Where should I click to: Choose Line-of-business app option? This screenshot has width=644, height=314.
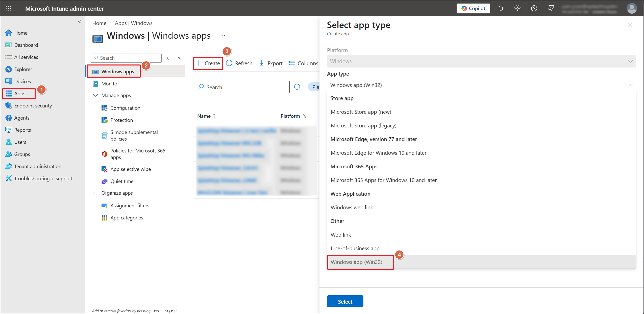481,249
